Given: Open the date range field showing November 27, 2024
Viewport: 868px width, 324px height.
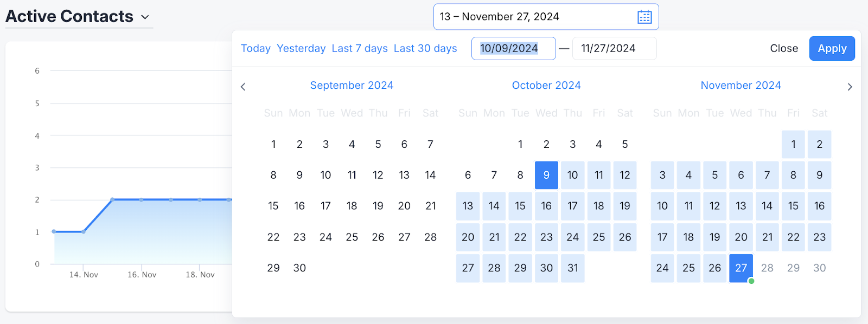Looking at the screenshot, I should pyautogui.click(x=546, y=17).
